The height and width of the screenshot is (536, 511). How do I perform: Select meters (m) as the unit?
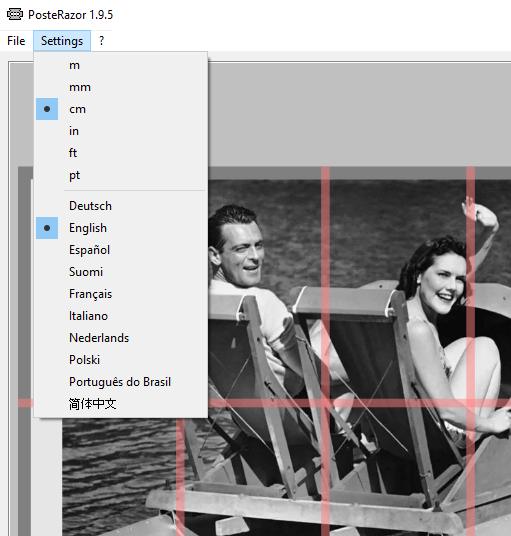[x=121, y=65]
